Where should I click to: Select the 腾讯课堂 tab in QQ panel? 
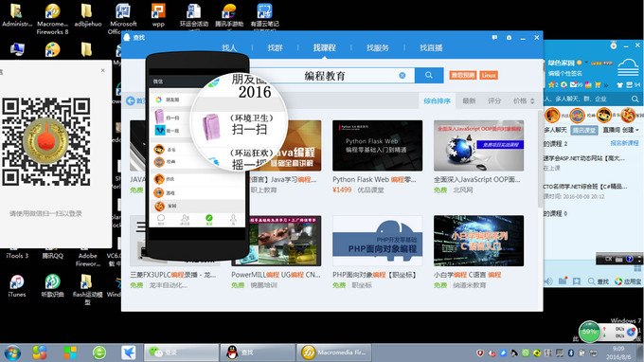[584, 130]
